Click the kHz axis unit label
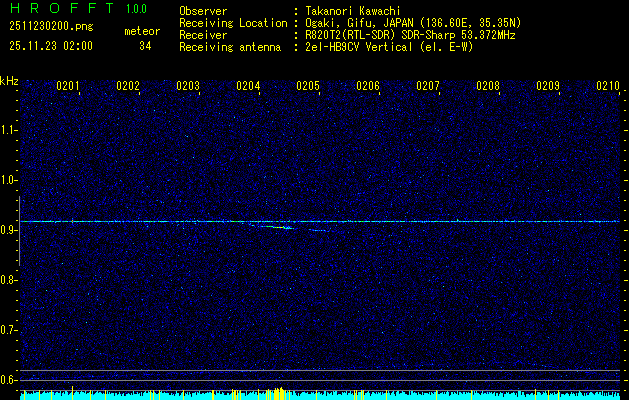Screen dimensions: 629x400 tap(9, 81)
